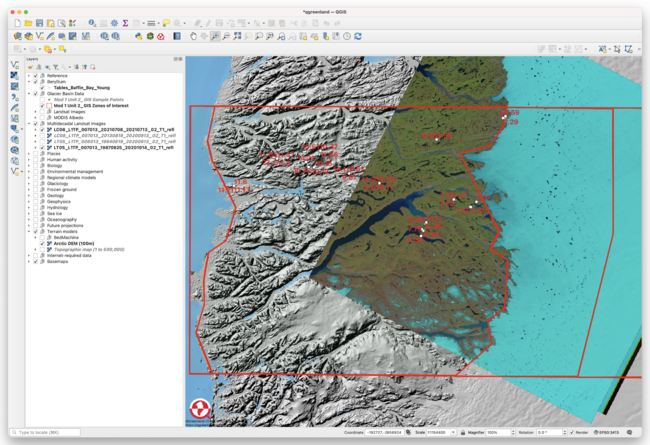Uncheck the Arctic DEM (100m) layer
650x445 pixels.
pos(43,243)
